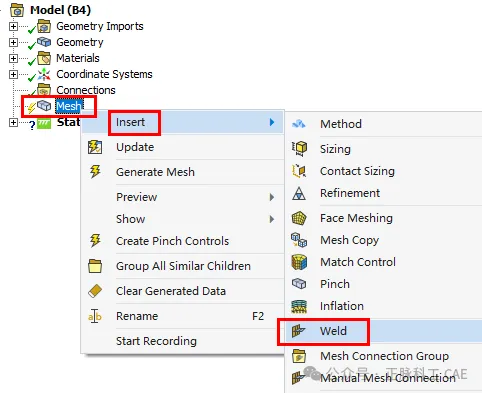Click the Geometry Imports folder icon

click(44, 26)
